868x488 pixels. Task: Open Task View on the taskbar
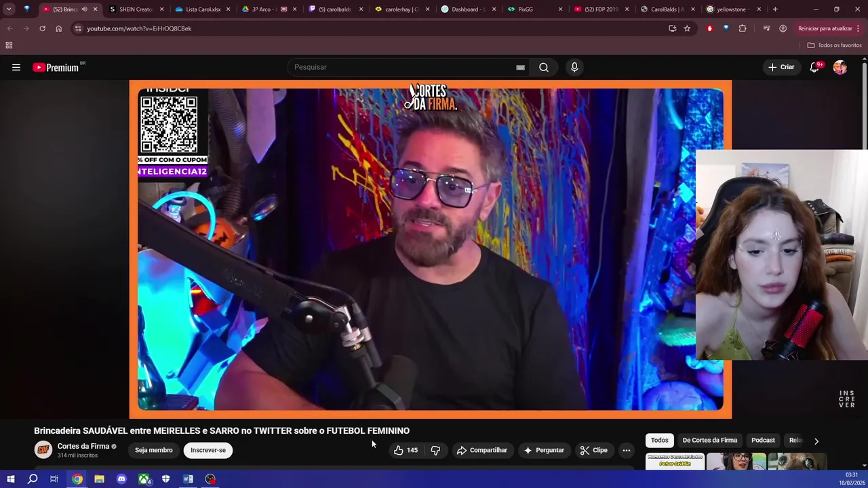tap(54, 479)
